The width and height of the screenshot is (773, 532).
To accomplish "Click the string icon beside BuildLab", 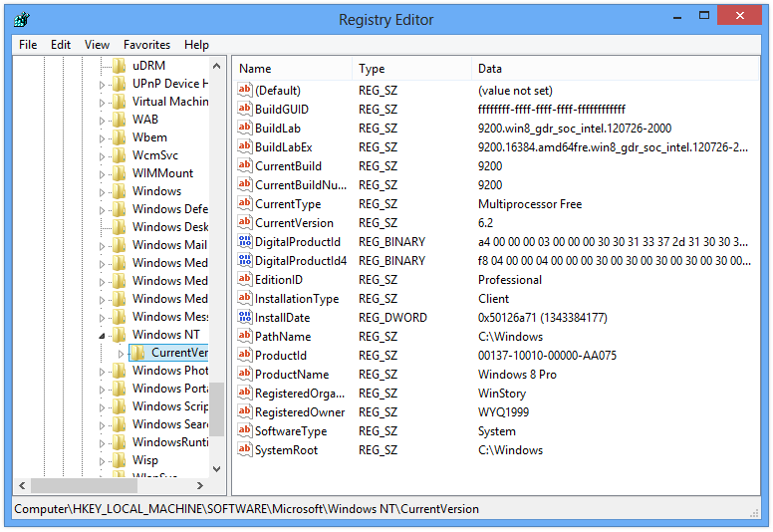I will [x=244, y=128].
